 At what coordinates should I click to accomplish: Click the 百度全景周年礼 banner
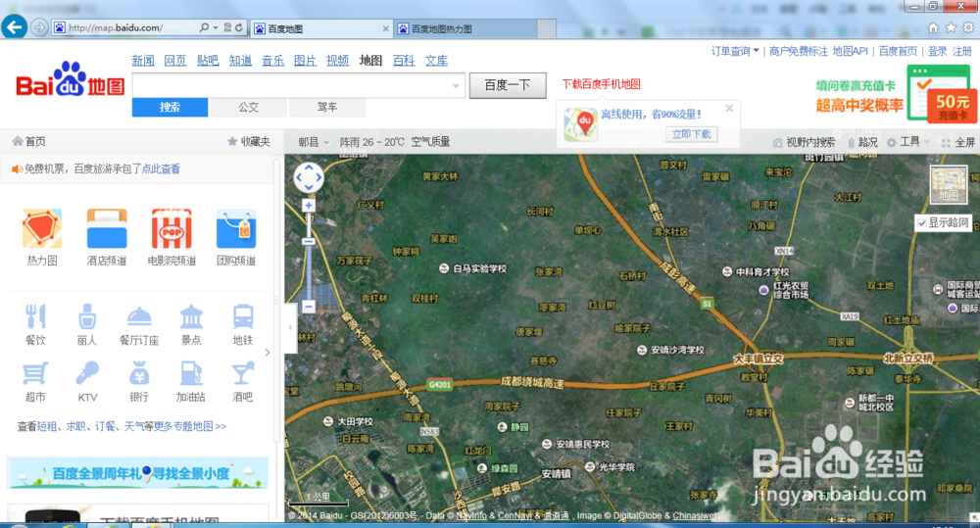click(137, 473)
